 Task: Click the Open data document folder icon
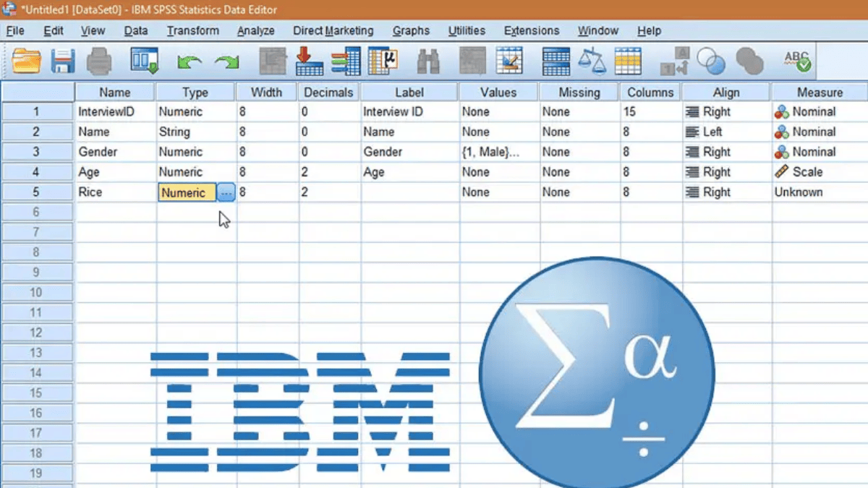point(26,61)
